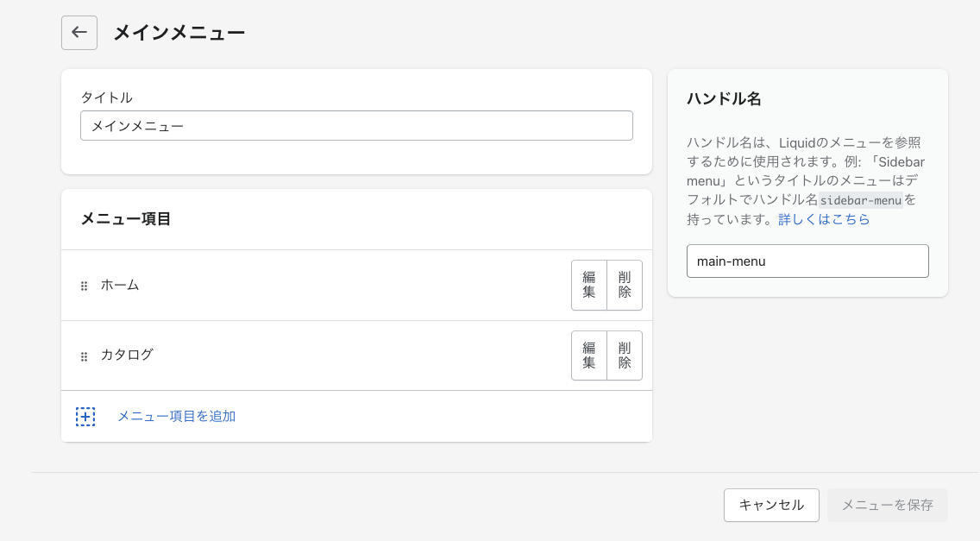Viewport: 980px width, 541px height.
Task: Select the カタログ menu item label
Action: [127, 355]
